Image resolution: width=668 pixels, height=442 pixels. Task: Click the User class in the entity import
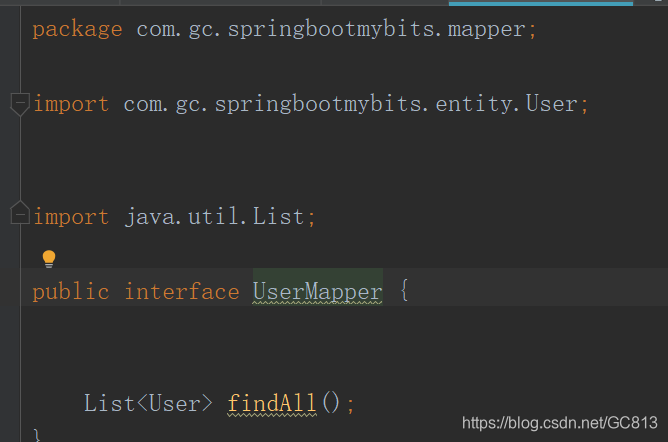[x=552, y=104]
